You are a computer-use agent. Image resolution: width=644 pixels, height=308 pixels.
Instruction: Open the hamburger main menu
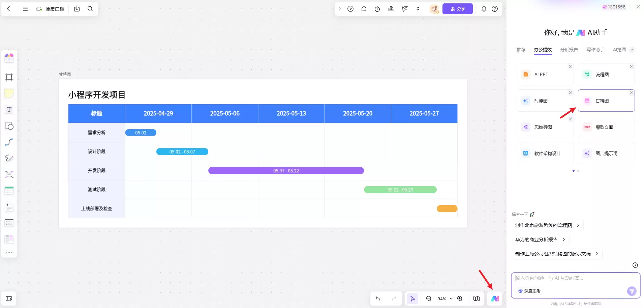click(25, 9)
